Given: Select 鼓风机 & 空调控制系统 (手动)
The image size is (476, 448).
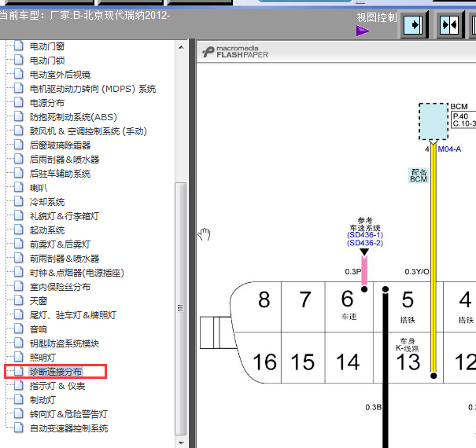Looking at the screenshot, I should click(88, 131).
